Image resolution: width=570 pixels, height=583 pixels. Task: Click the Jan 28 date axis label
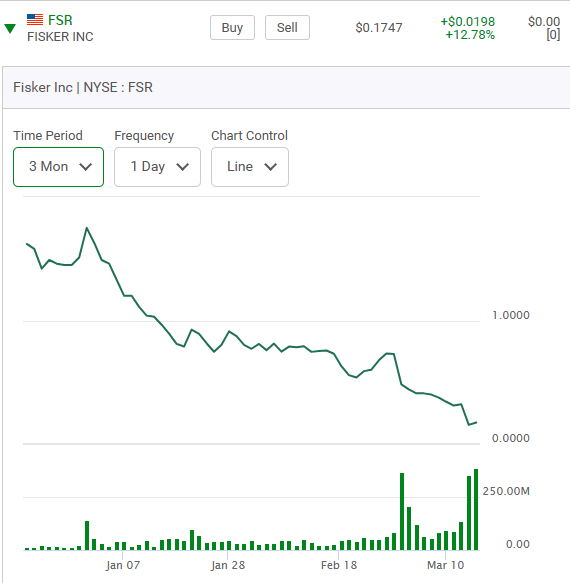(x=228, y=565)
